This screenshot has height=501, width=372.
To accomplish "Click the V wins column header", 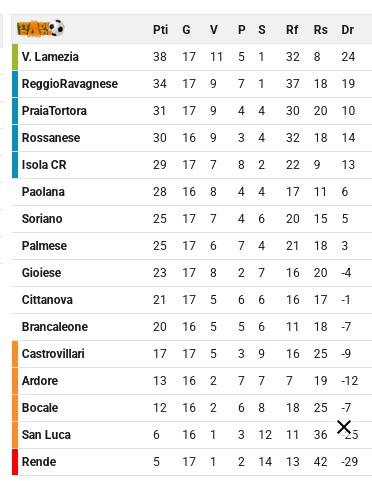I will (x=214, y=30).
